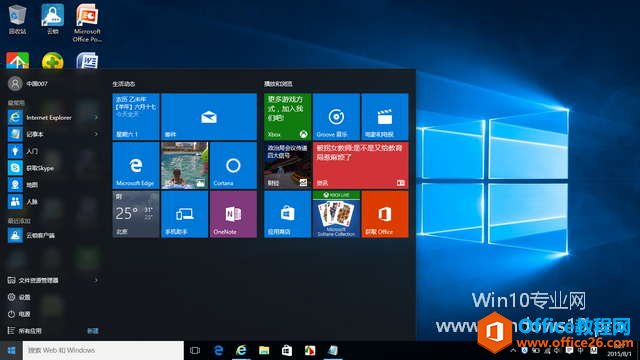Open the volume control in tray
The height and width of the screenshot is (360, 640).
tap(557, 351)
